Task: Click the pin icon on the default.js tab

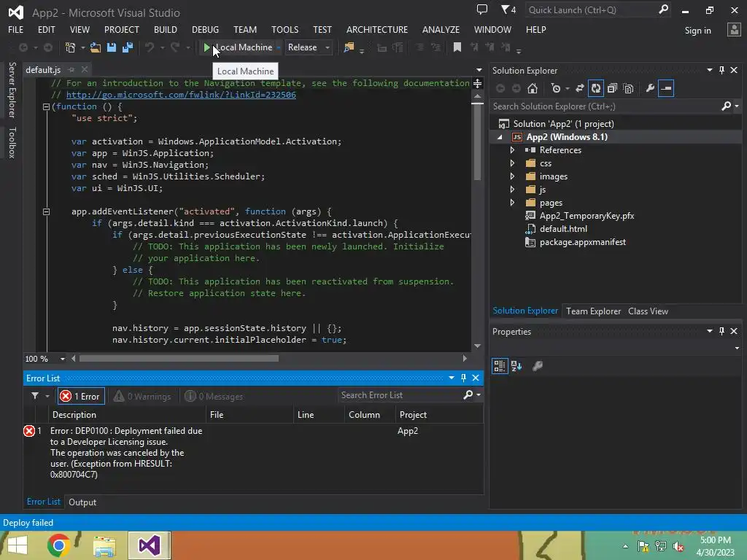Action: point(71,70)
